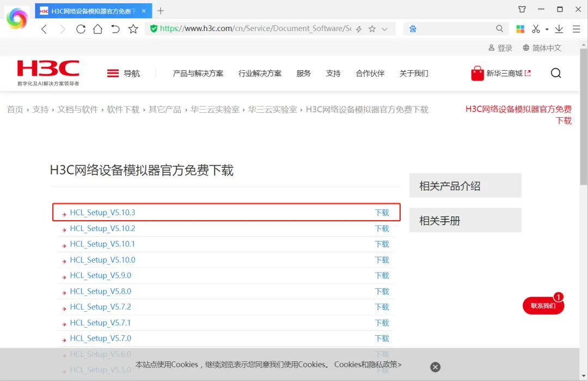
Task: Go back using the browser back arrow
Action: pyautogui.click(x=44, y=29)
